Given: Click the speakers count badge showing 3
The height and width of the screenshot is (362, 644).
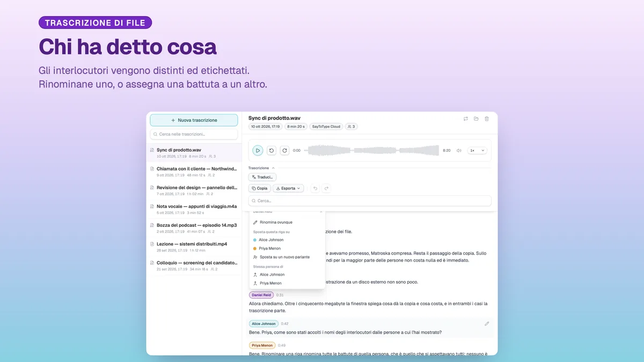Looking at the screenshot, I should pyautogui.click(x=351, y=127).
